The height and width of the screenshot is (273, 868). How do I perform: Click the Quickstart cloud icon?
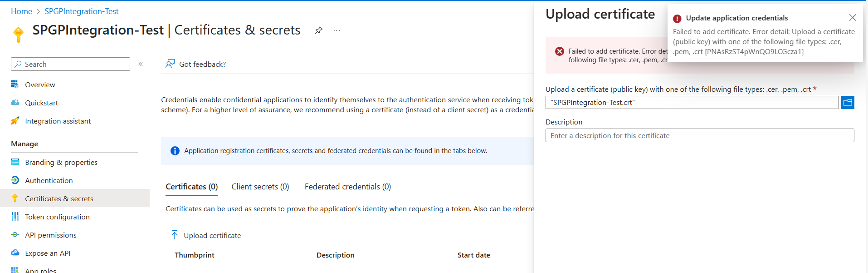click(x=15, y=102)
